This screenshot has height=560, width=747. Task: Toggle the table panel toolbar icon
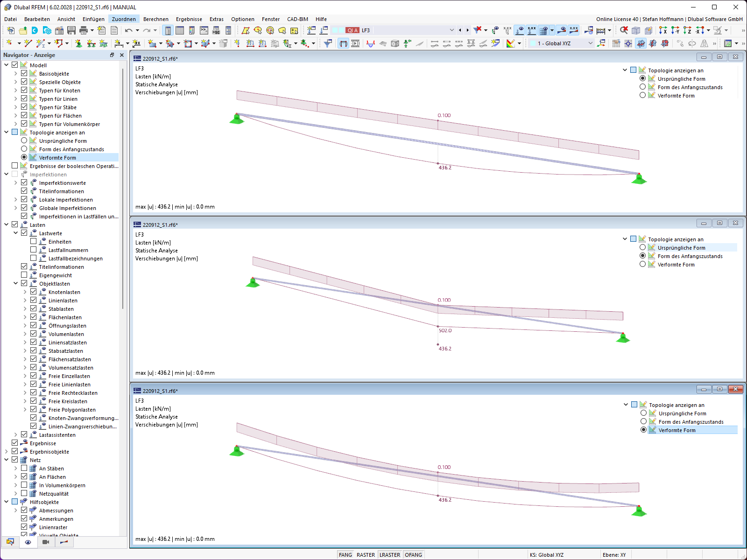180,30
